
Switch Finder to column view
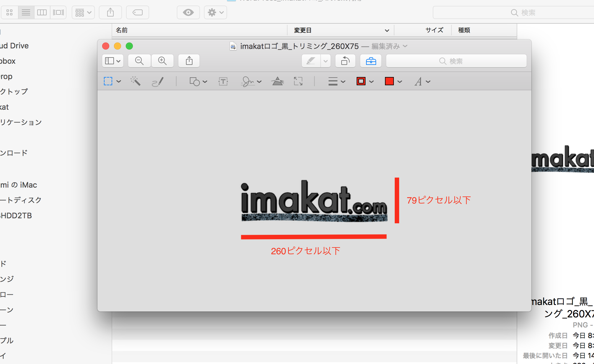(x=42, y=12)
